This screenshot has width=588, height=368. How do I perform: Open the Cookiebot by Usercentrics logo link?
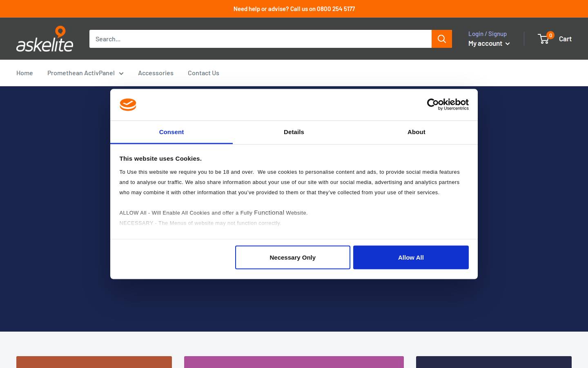[x=448, y=105]
